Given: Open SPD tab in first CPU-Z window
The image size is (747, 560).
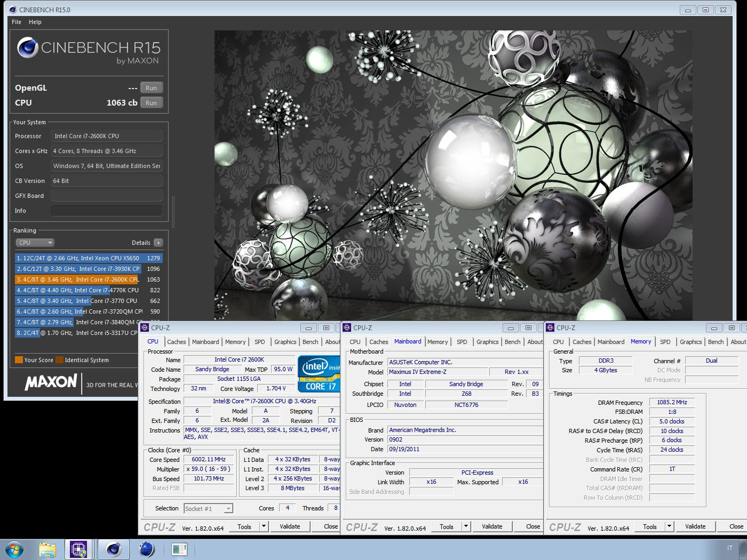Looking at the screenshot, I should 259,342.
